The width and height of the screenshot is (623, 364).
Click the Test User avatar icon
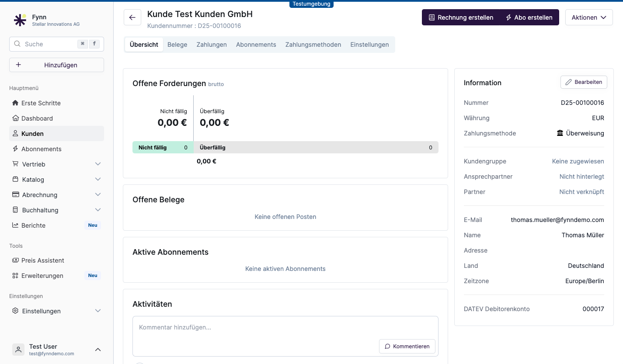[x=18, y=350]
